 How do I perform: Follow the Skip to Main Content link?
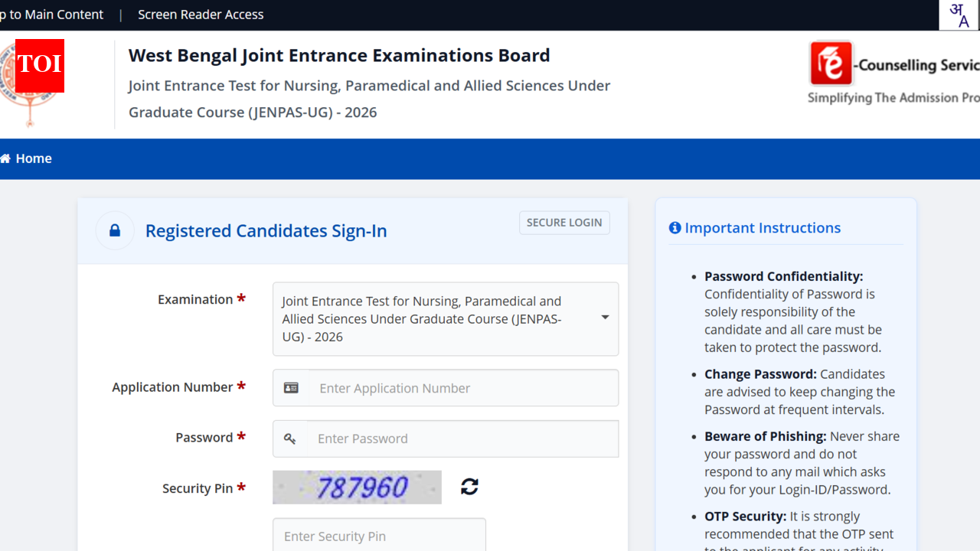[x=51, y=15]
